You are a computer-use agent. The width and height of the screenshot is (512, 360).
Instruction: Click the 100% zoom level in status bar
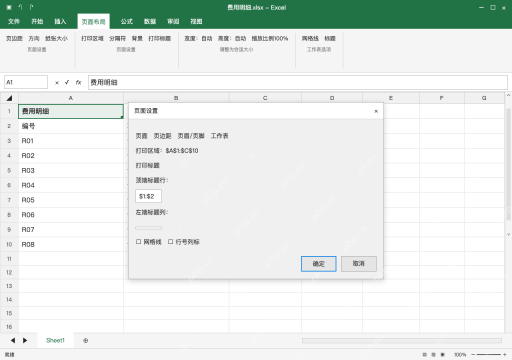[460, 355]
